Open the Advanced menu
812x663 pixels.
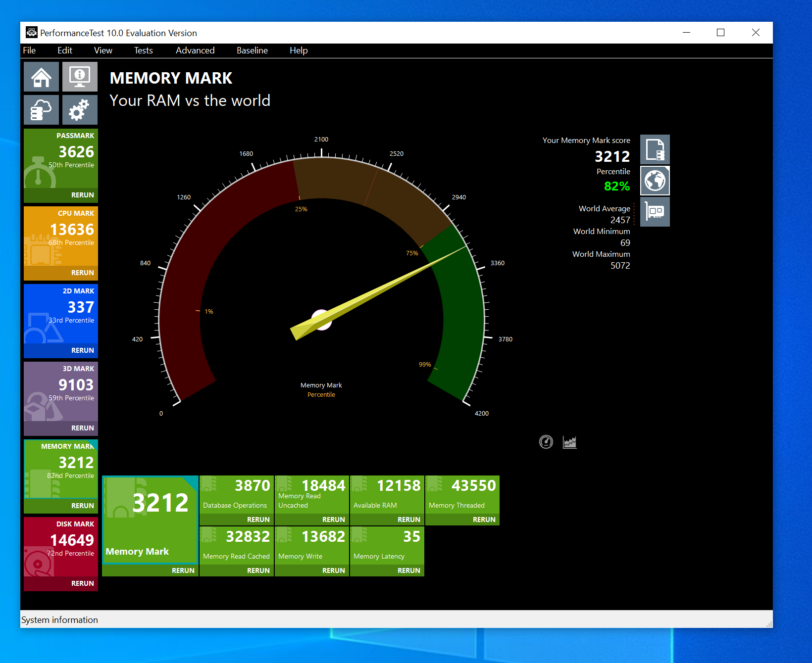195,50
